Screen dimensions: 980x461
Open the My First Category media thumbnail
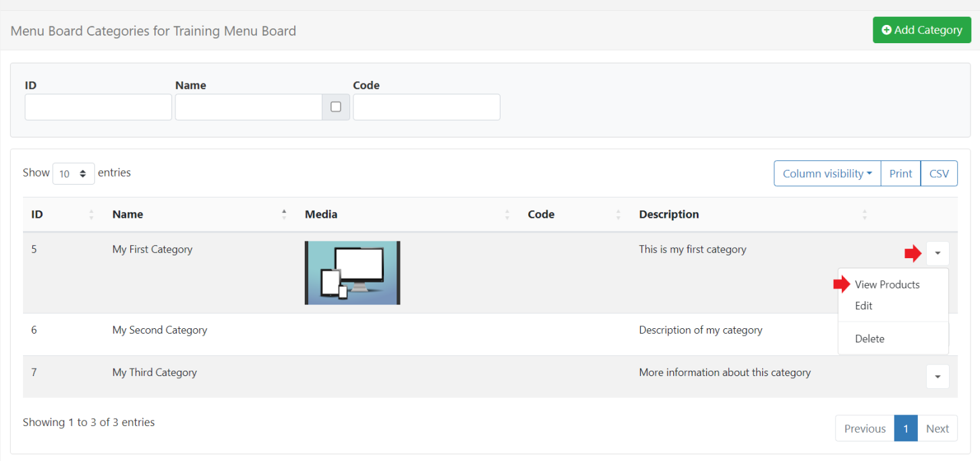pyautogui.click(x=352, y=273)
